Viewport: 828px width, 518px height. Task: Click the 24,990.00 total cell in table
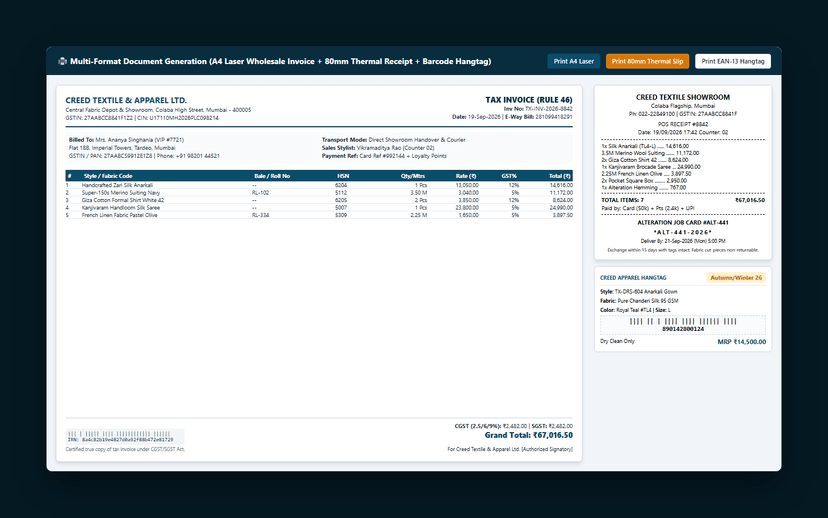pos(561,208)
